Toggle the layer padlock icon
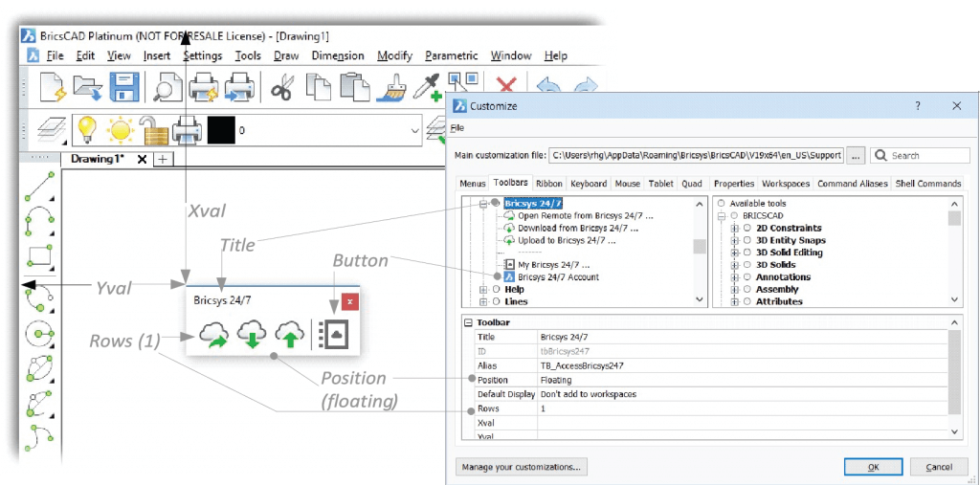Screen dimensions: 980x485 click(x=152, y=130)
